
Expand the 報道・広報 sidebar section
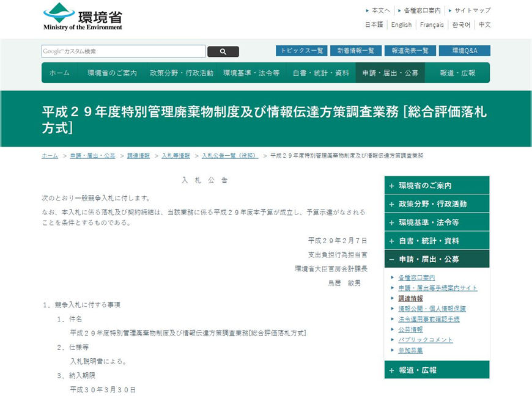(437, 370)
